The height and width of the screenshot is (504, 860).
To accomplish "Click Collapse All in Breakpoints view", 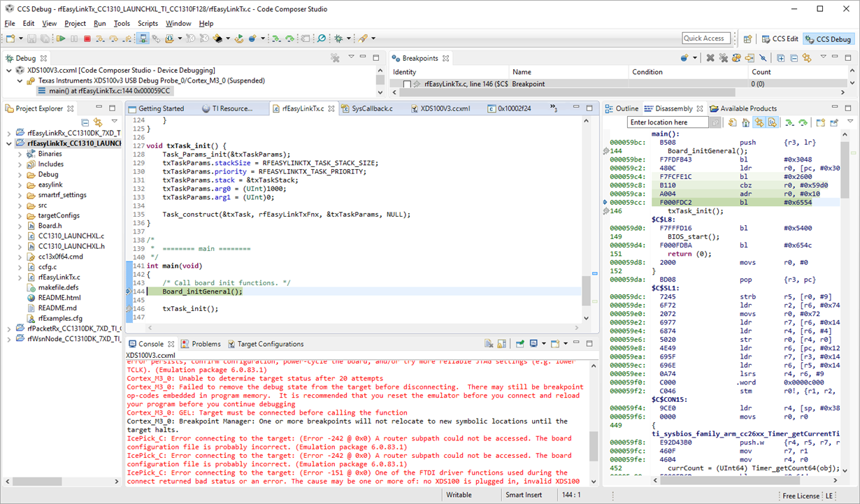I will pyautogui.click(x=794, y=58).
